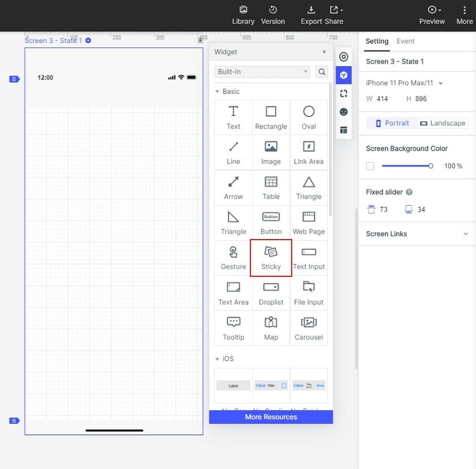Open the Share dropdown
476x469 pixels.
pyautogui.click(x=334, y=15)
